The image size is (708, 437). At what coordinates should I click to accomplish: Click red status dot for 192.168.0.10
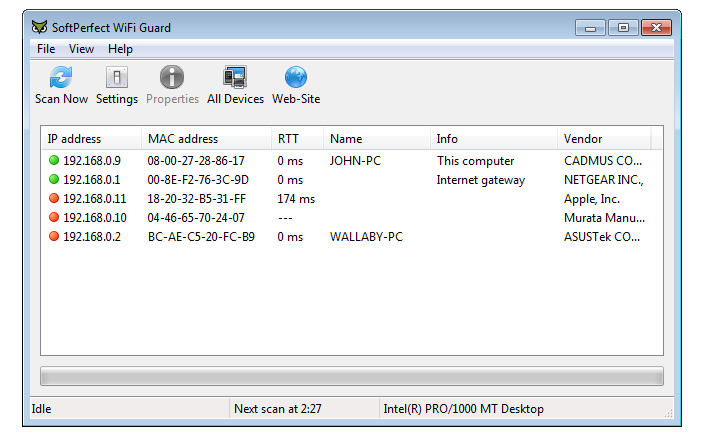tap(54, 217)
